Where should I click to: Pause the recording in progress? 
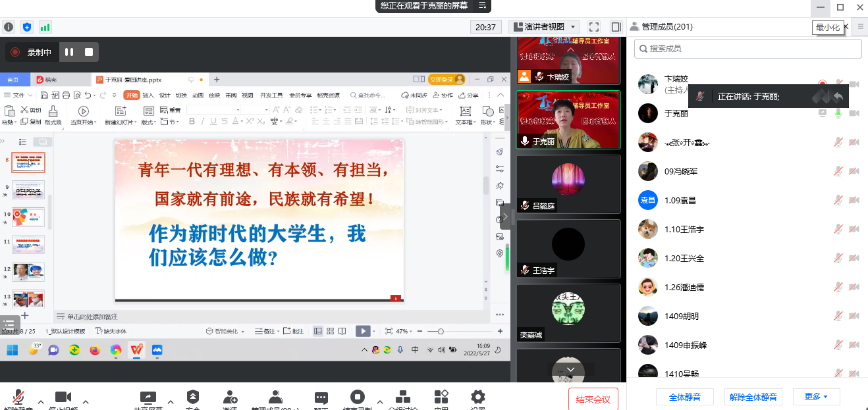69,52
